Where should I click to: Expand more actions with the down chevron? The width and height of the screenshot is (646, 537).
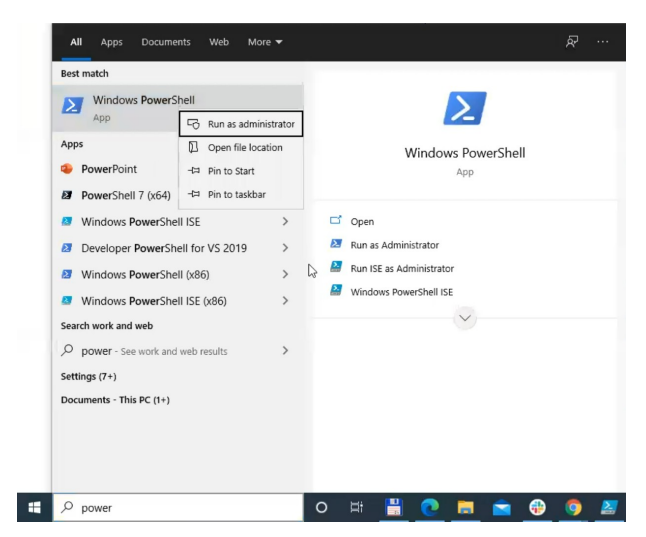click(465, 318)
